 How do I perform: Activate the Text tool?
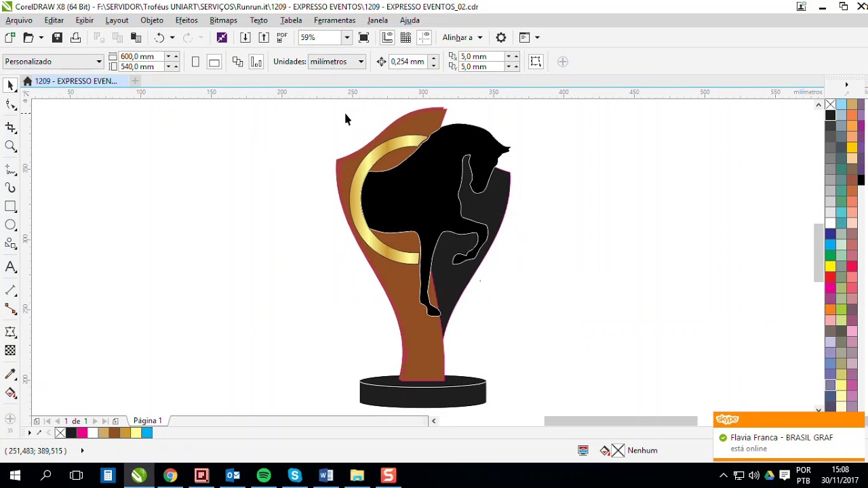(10, 267)
